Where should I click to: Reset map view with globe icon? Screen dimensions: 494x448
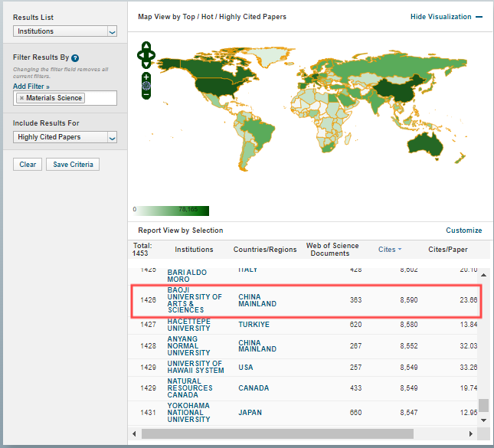(146, 87)
